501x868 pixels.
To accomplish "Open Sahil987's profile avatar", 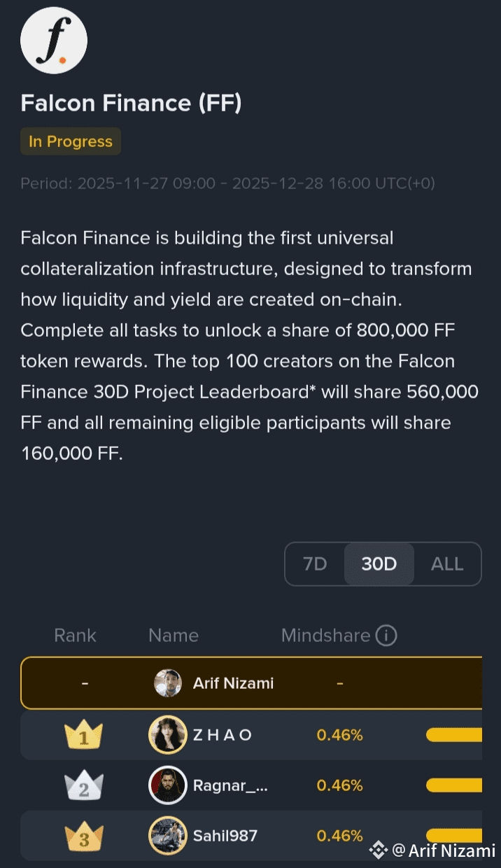I will click(168, 836).
